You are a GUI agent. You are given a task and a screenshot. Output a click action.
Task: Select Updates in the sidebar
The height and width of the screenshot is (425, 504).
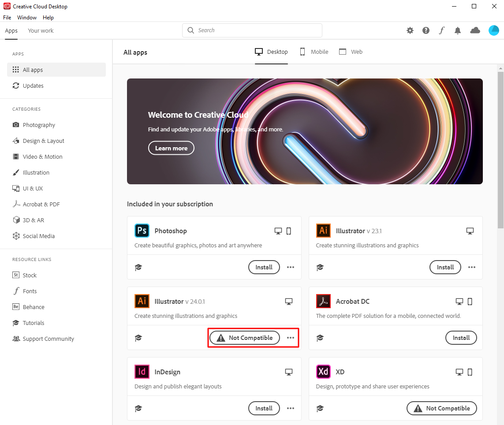pyautogui.click(x=33, y=86)
